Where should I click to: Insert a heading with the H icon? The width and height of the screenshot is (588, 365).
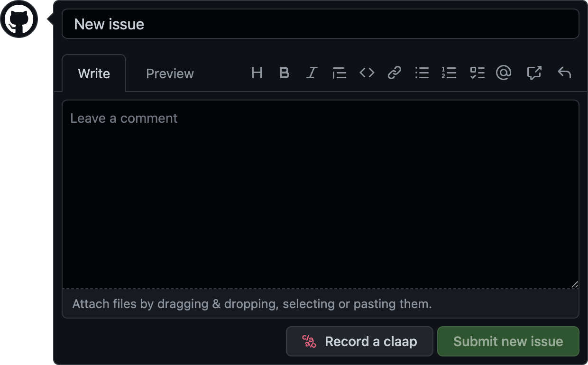click(257, 73)
